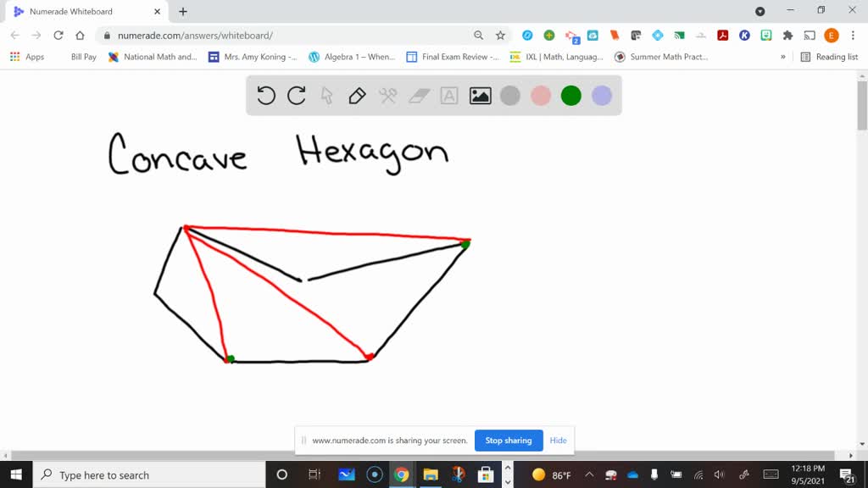This screenshot has width=868, height=488.
Task: Activate the Eraser tool
Action: pyautogui.click(x=416, y=96)
